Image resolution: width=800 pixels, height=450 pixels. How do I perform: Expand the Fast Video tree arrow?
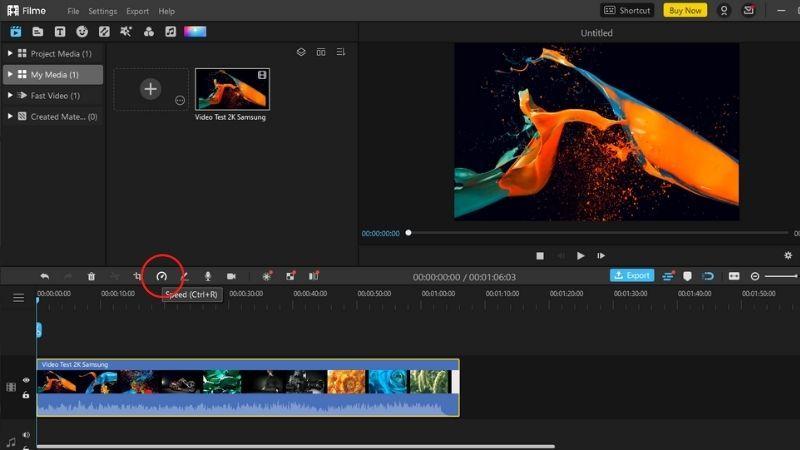(10, 95)
